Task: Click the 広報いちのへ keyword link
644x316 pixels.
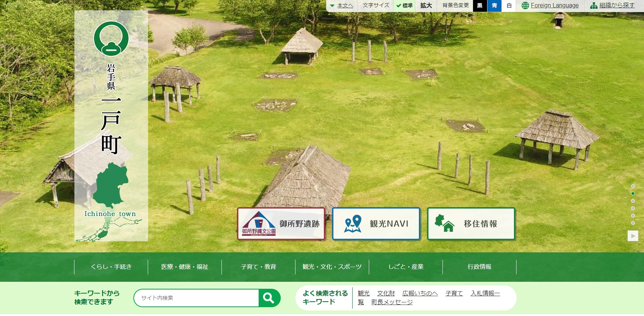Action: tap(420, 293)
